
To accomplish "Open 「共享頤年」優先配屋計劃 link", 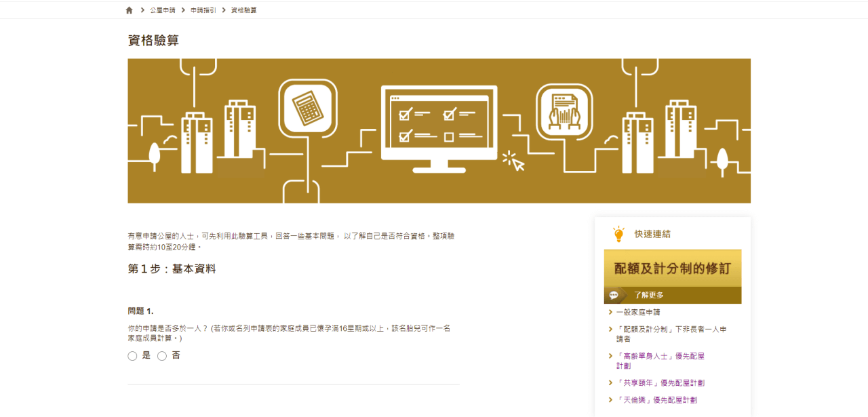I will tap(660, 383).
